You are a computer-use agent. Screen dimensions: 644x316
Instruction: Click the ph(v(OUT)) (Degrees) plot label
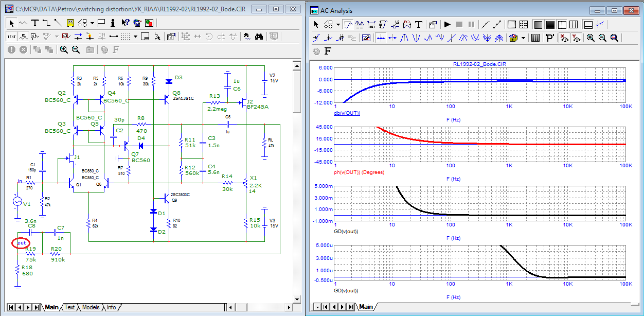[359, 172]
